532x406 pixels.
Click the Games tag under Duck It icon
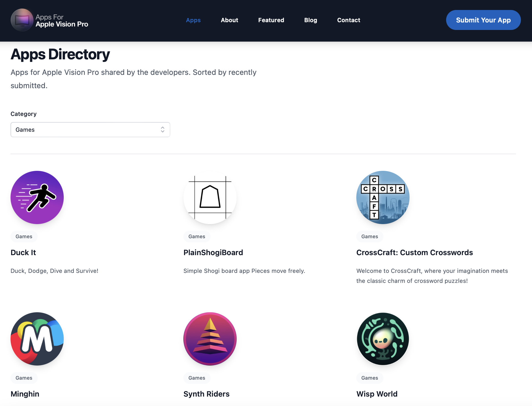tap(24, 237)
